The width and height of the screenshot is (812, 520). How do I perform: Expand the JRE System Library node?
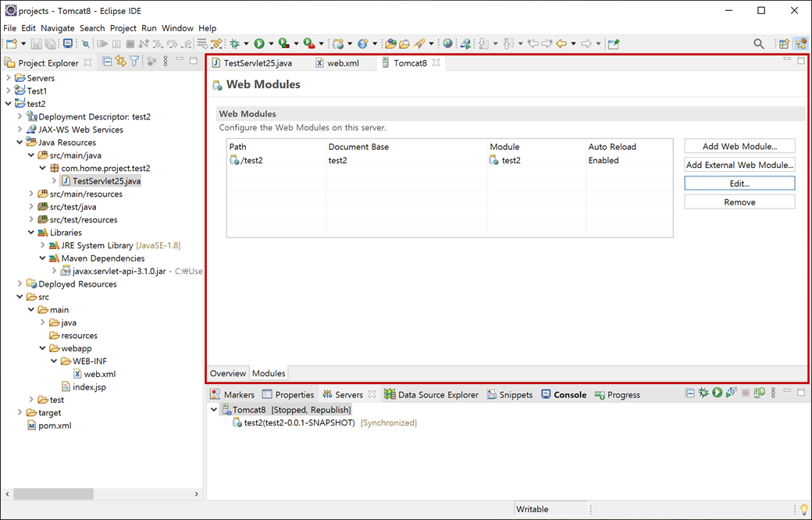pyautogui.click(x=42, y=245)
